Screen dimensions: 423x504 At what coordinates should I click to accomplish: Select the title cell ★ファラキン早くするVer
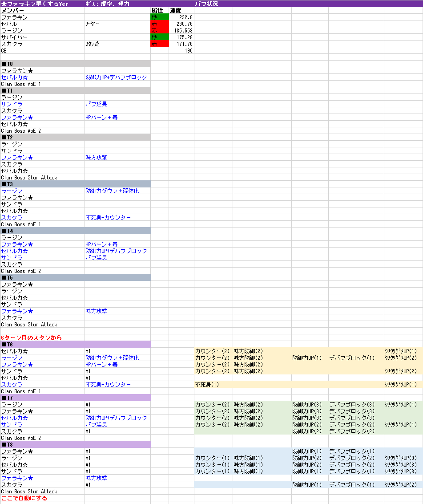click(36, 4)
